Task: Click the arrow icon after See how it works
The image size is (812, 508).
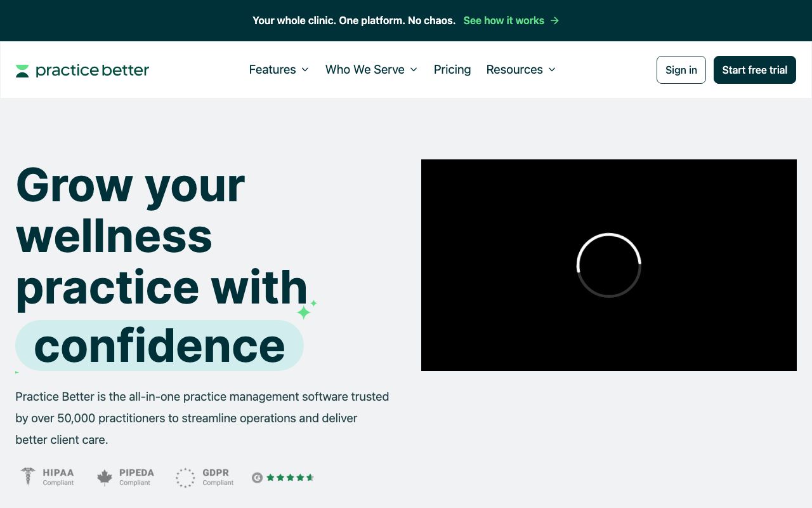Action: pos(555,20)
